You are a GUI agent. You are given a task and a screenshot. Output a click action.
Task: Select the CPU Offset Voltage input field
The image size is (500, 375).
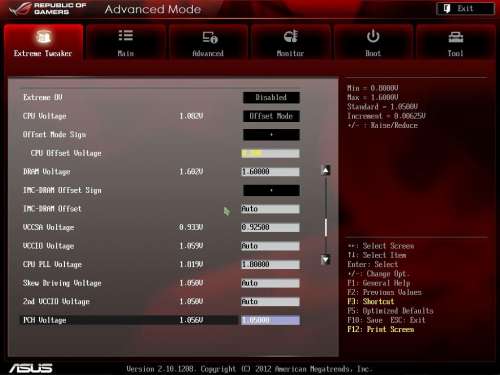[x=270, y=153]
